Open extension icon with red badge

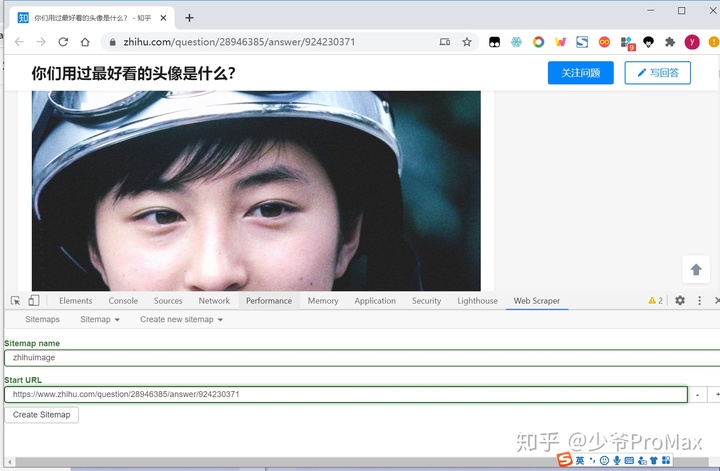point(627,43)
